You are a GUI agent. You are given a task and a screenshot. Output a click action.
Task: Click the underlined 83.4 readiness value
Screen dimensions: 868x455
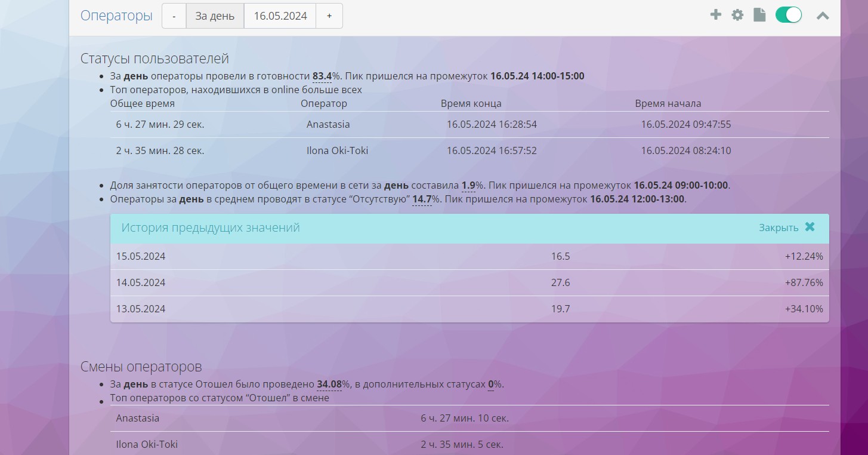[322, 76]
